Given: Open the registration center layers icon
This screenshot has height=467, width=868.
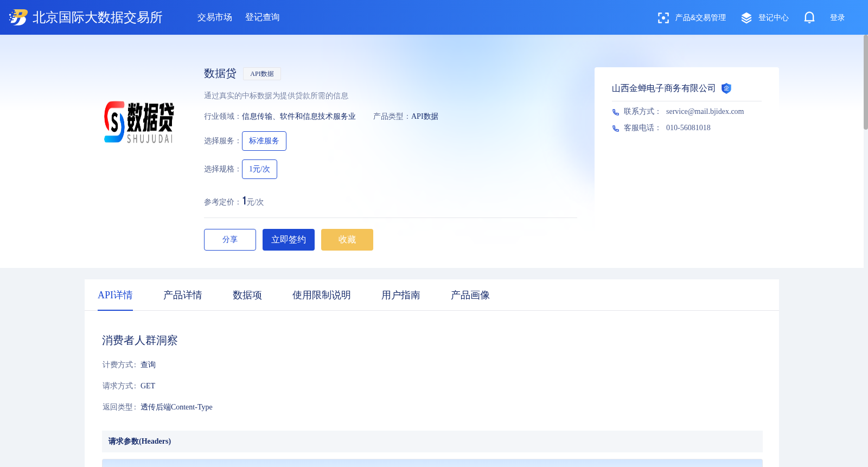Looking at the screenshot, I should [746, 18].
